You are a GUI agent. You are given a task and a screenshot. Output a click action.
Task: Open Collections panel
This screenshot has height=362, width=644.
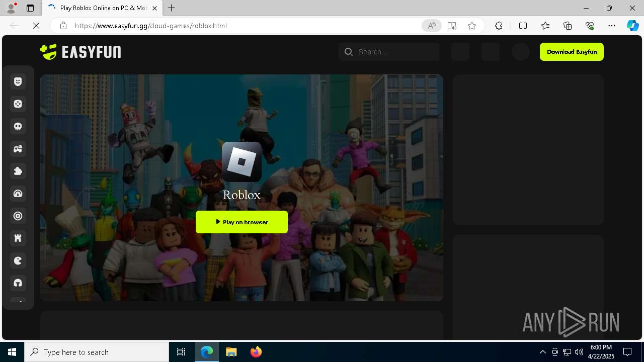tap(568, 26)
